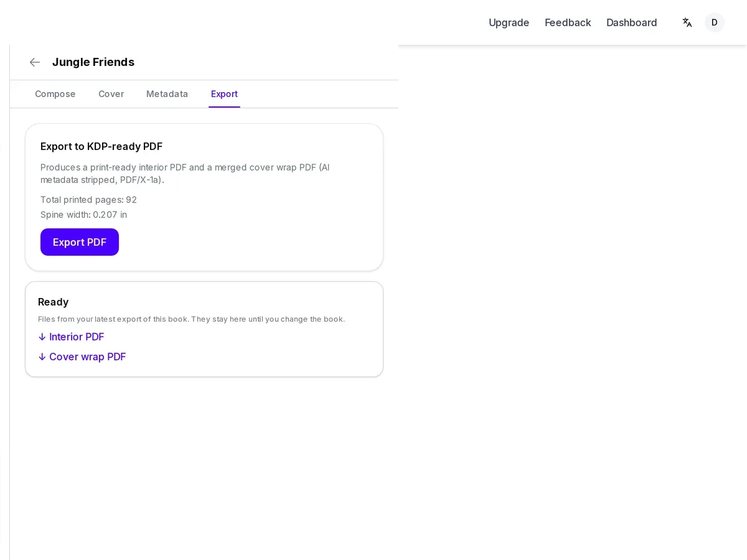Open the Metadata tab
The image size is (747, 560).
click(x=167, y=94)
